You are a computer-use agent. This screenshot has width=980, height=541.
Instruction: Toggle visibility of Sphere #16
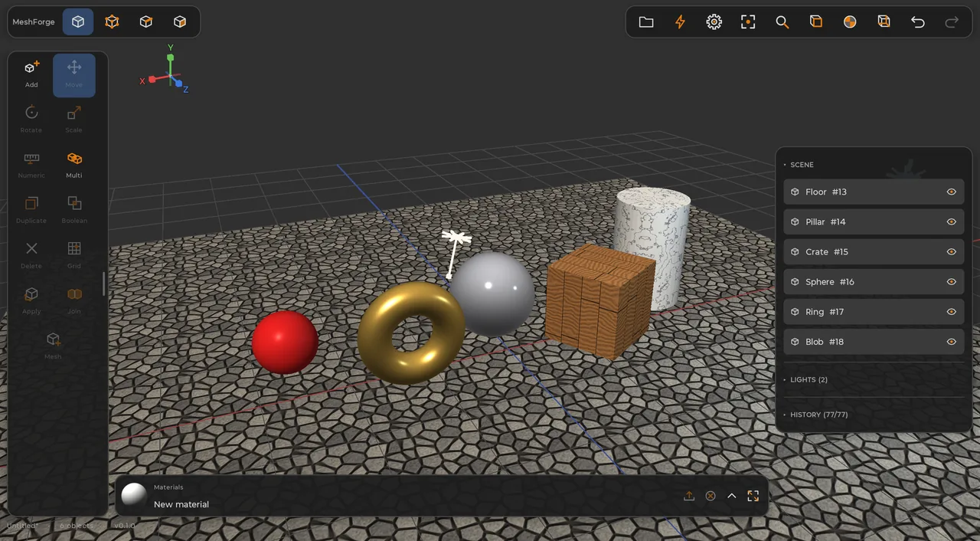(x=952, y=282)
